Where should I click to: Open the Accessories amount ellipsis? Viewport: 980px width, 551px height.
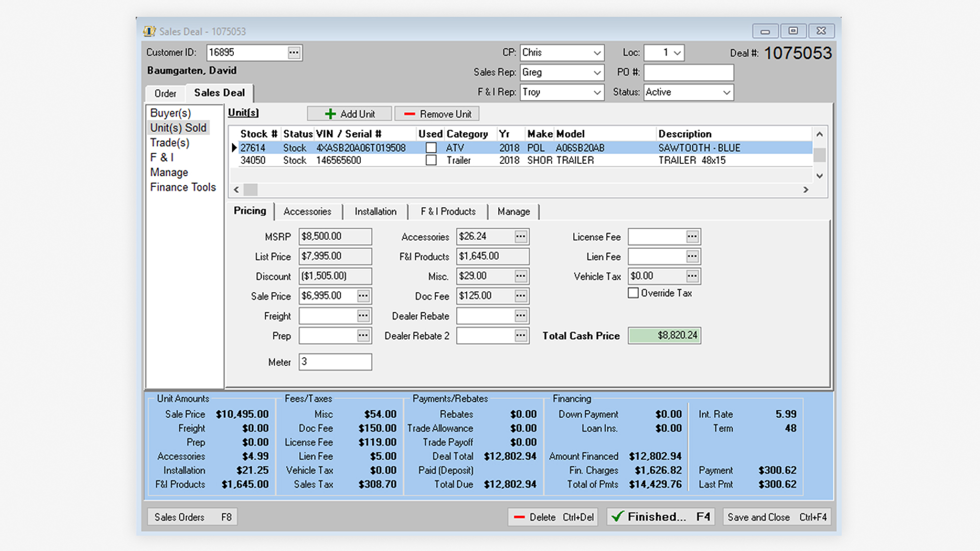pyautogui.click(x=521, y=236)
